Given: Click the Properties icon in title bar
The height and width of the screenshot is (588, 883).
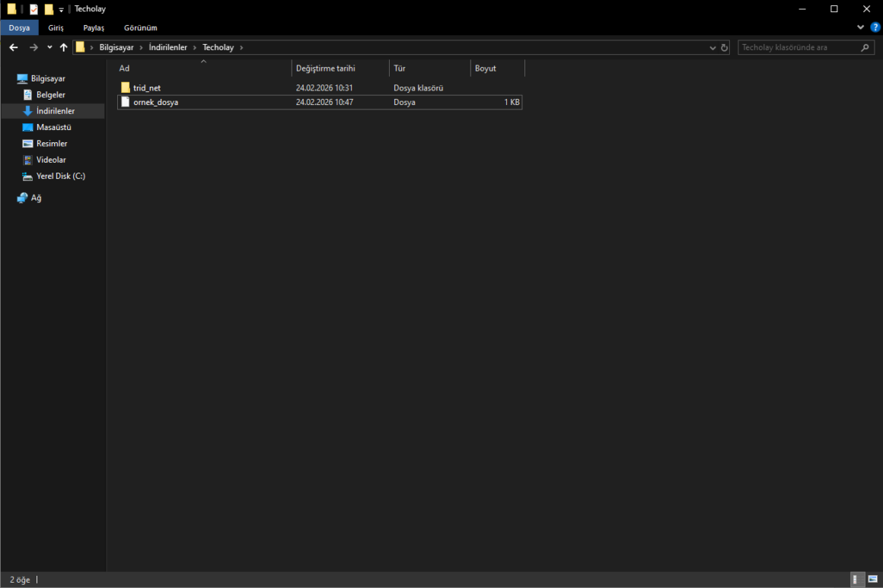Looking at the screenshot, I should (x=33, y=9).
